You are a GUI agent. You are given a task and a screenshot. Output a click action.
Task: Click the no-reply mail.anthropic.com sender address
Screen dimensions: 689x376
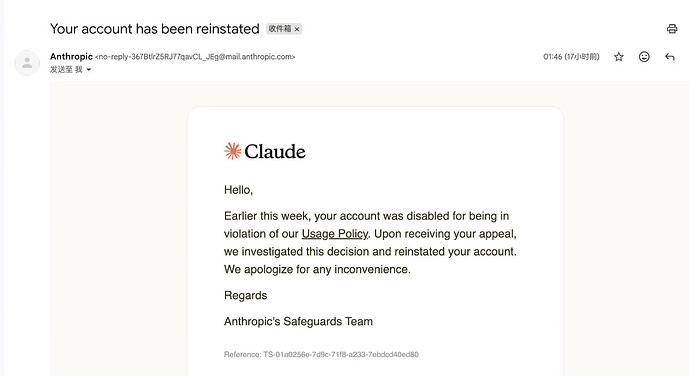click(x=195, y=57)
